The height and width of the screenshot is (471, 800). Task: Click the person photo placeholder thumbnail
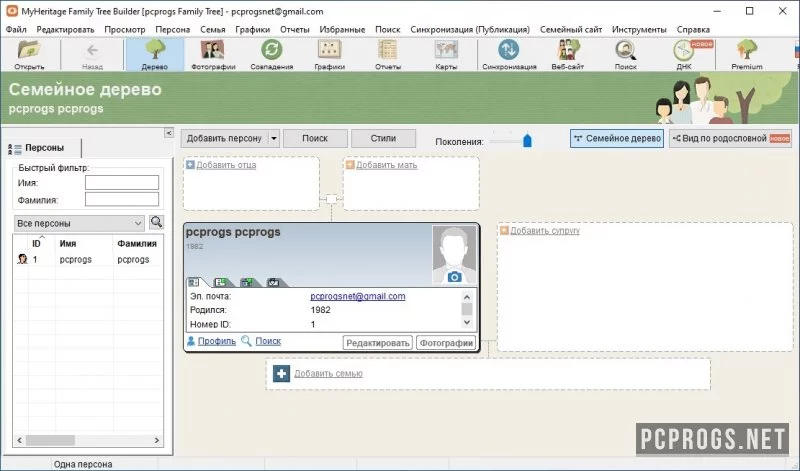click(x=454, y=255)
